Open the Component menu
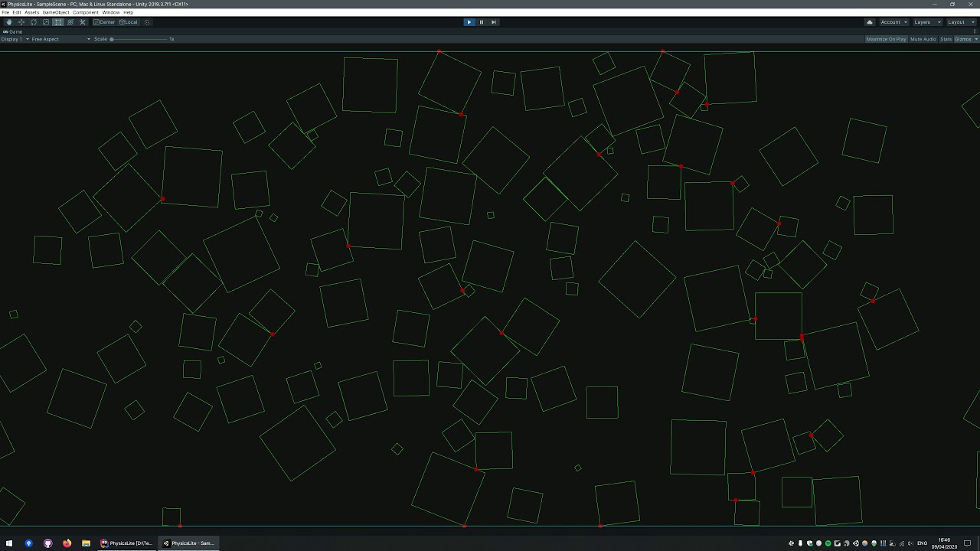The height and width of the screenshot is (551, 980). (86, 12)
